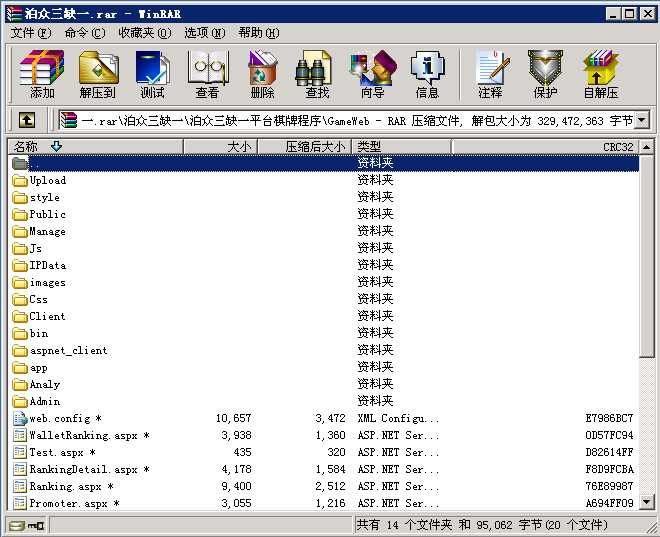Select the Analy folder row
Screen dimensions: 660x537
point(323,385)
